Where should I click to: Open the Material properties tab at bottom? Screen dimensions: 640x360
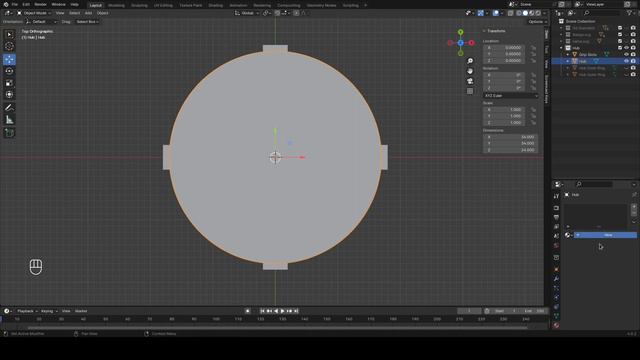(x=556, y=325)
